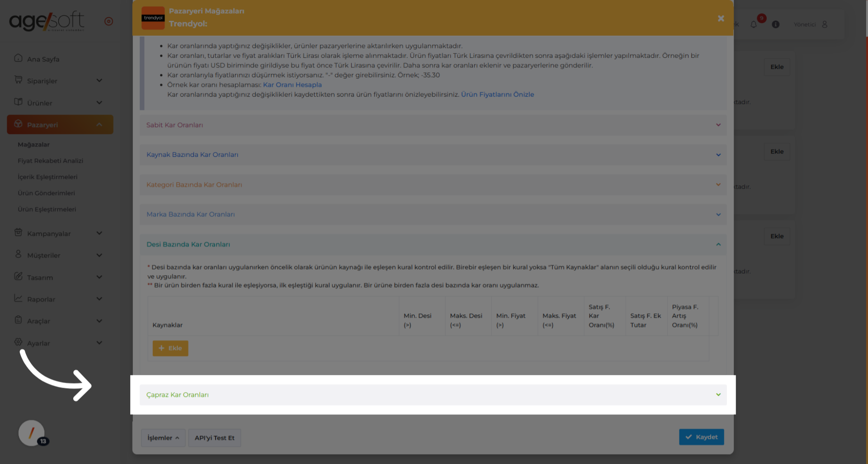Screen dimensions: 868x464
Task: Click the Yönetici user profile icon
Action: pyautogui.click(x=825, y=24)
